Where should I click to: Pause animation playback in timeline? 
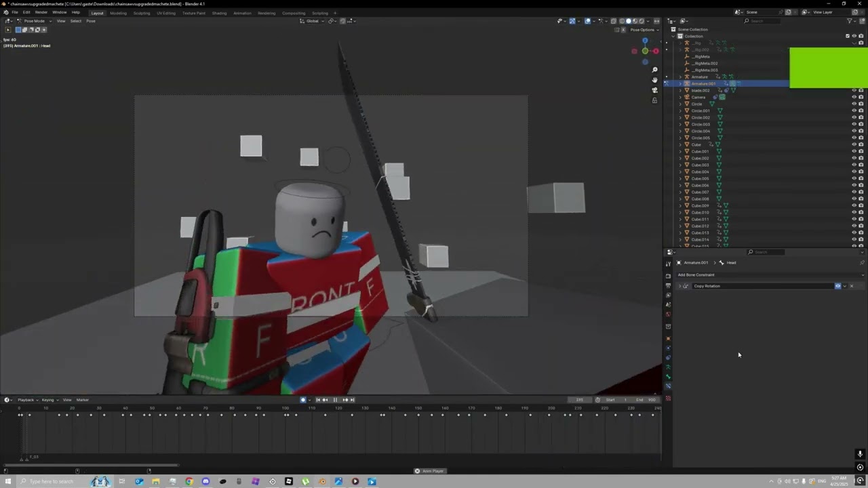(335, 400)
